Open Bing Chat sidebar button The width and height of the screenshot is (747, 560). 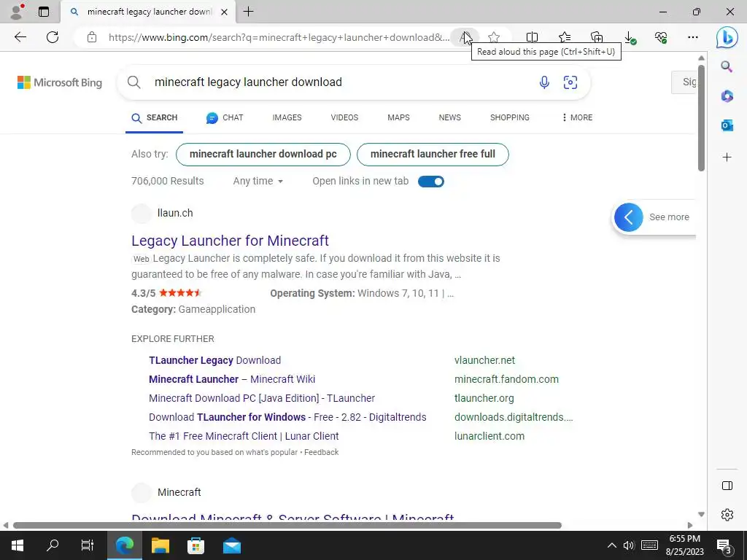point(727,37)
